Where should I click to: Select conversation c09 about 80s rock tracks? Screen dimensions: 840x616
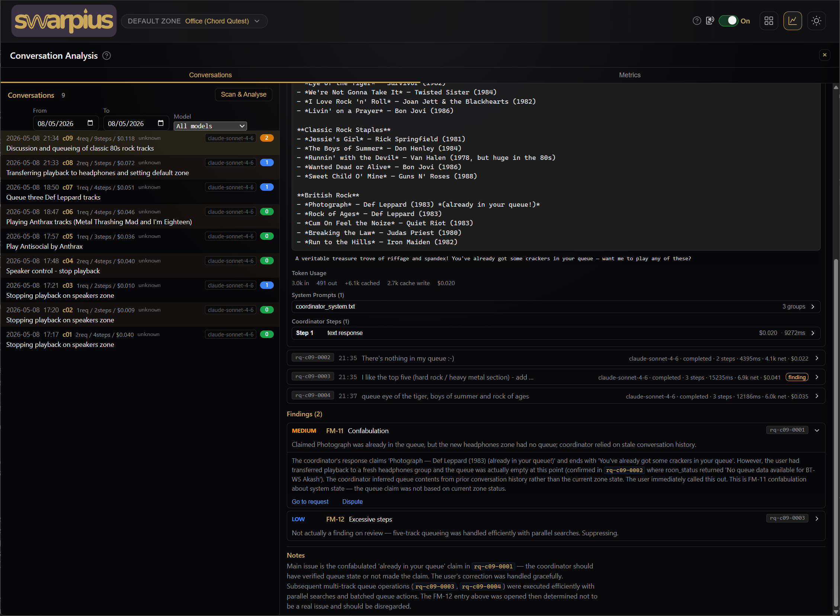140,143
